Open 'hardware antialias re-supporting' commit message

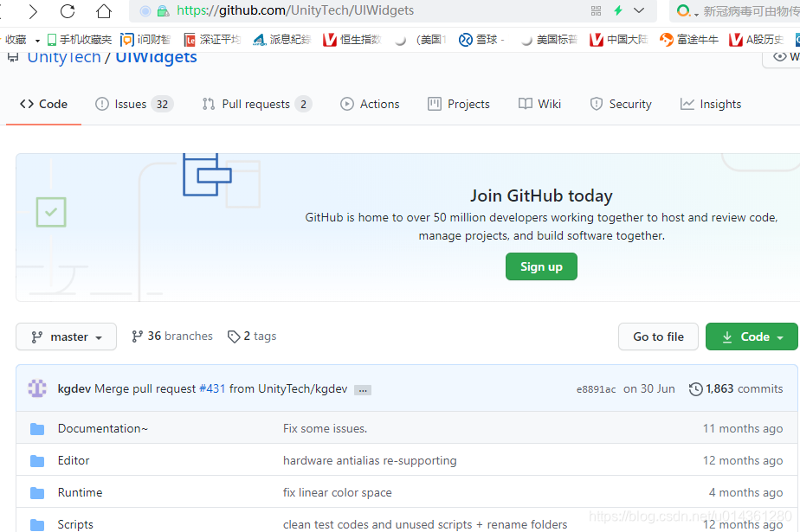pyautogui.click(x=370, y=461)
